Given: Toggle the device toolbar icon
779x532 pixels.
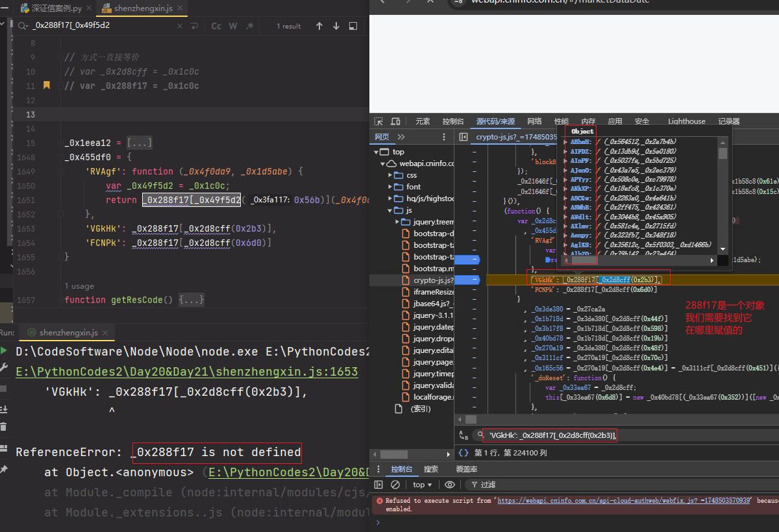Looking at the screenshot, I should [x=396, y=121].
